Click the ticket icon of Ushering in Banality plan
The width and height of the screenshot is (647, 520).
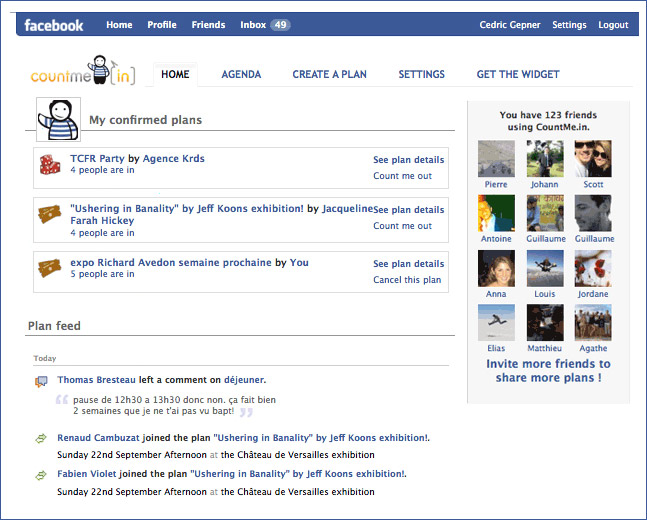(50, 215)
